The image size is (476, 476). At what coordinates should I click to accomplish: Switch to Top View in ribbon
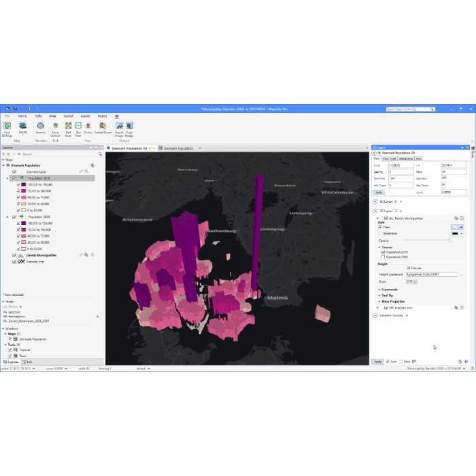click(x=78, y=129)
